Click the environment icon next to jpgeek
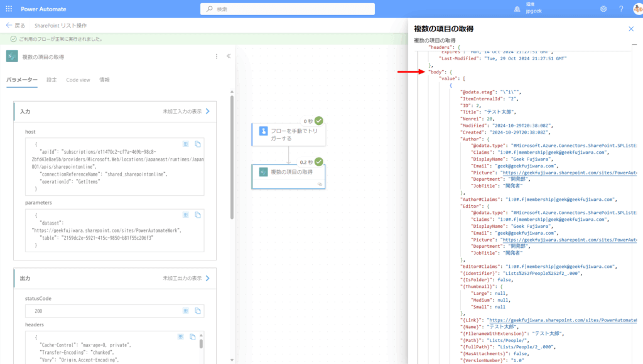 click(x=517, y=9)
